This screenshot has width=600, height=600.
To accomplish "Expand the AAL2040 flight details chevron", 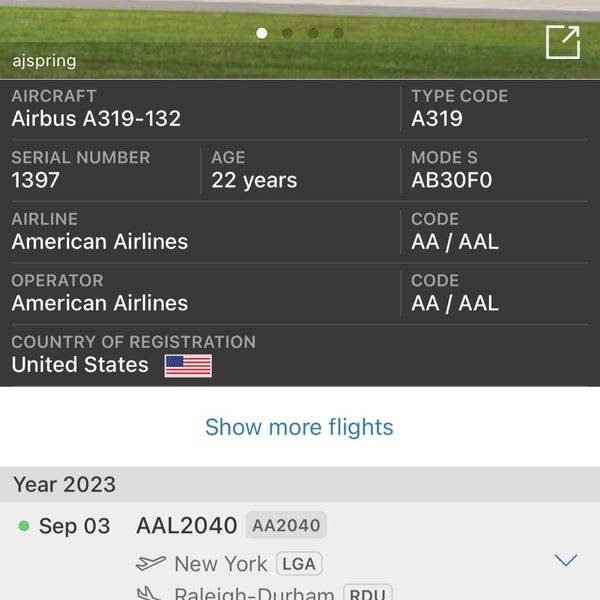I will click(x=566, y=560).
